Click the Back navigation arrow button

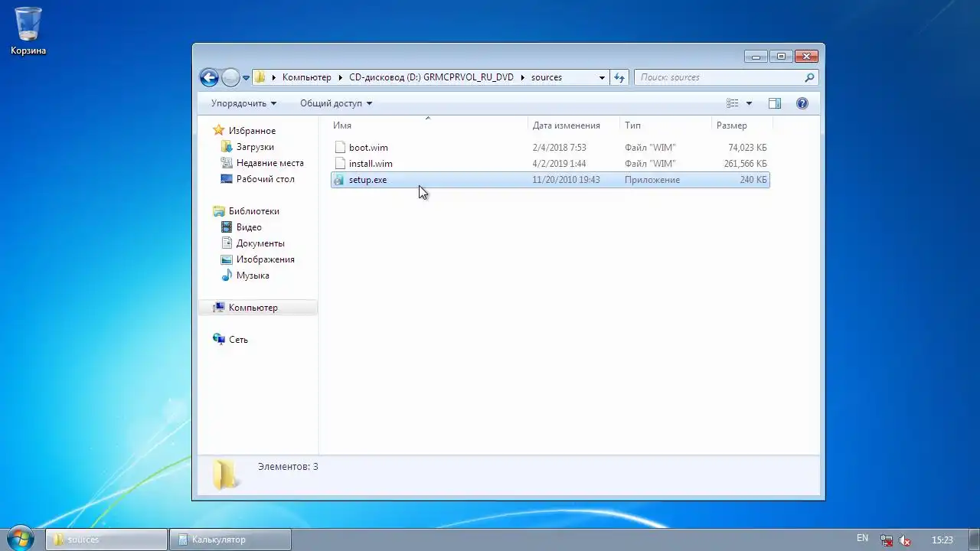209,77
